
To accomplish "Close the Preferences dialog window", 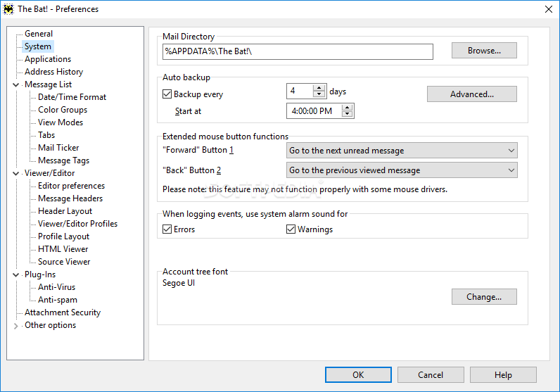I will coord(549,9).
